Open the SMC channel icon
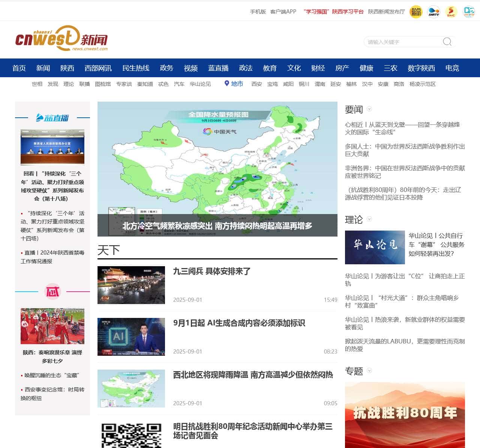Screen dimensions: 480x448 [451, 12]
